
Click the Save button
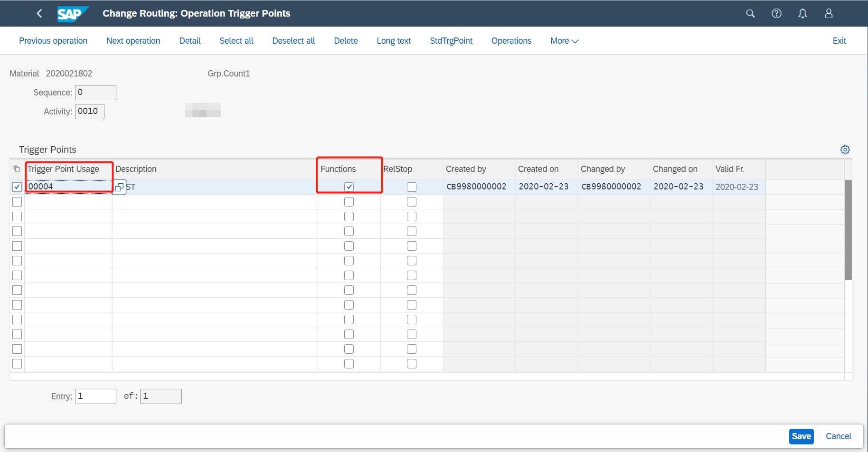click(x=801, y=436)
